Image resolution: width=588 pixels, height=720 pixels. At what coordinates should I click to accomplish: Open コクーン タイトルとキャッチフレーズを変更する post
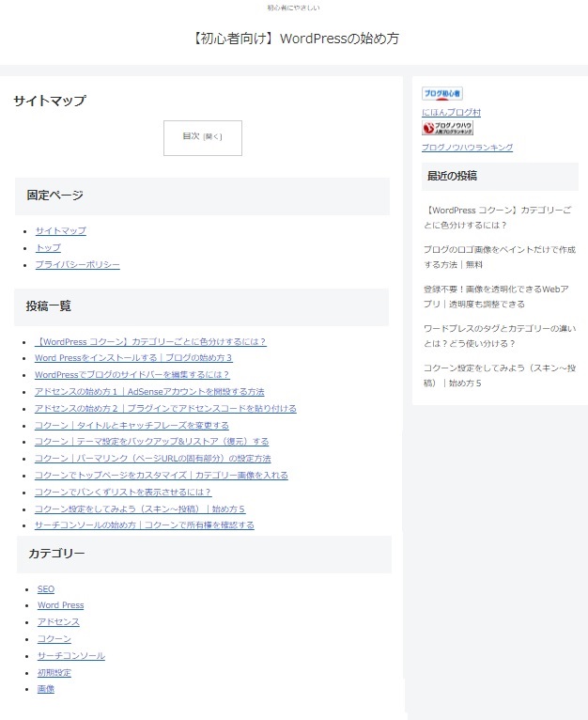pos(132,425)
